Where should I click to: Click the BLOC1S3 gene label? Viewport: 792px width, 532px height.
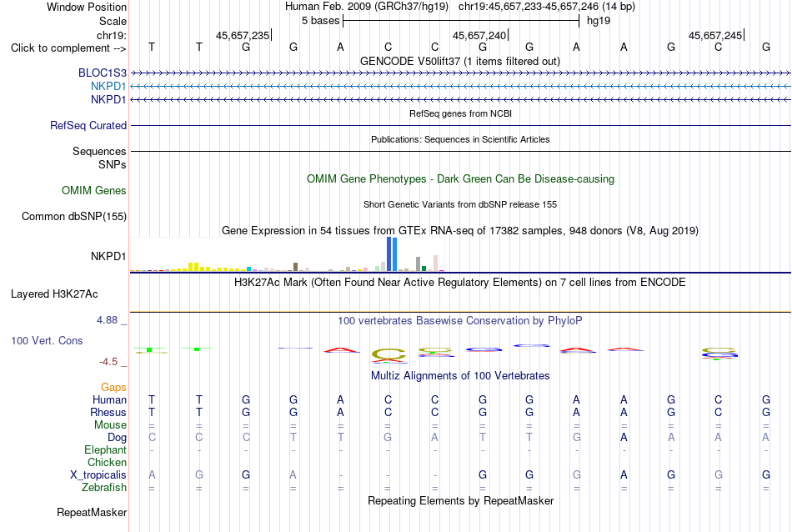(102, 73)
